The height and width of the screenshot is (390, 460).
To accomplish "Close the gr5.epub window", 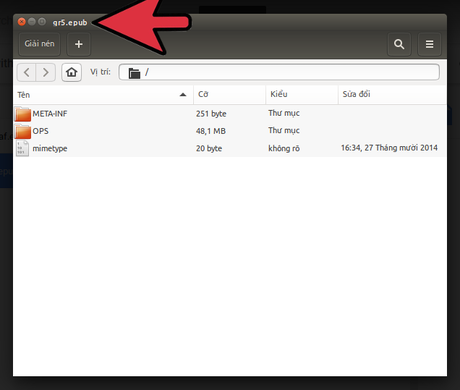I will (22, 22).
